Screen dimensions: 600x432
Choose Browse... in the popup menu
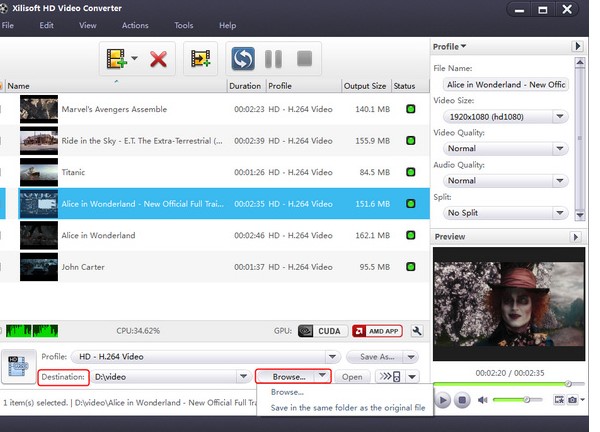tap(287, 392)
